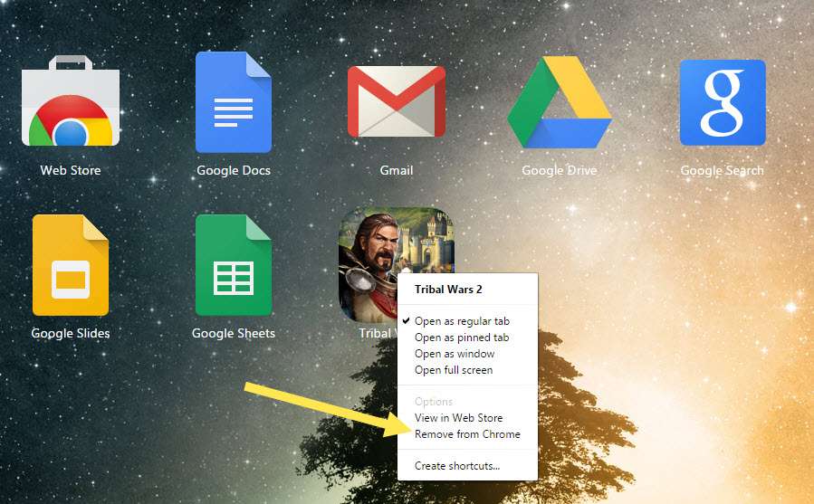Click 'View in Web Store' menu entry
The height and width of the screenshot is (504, 814).
click(x=458, y=418)
